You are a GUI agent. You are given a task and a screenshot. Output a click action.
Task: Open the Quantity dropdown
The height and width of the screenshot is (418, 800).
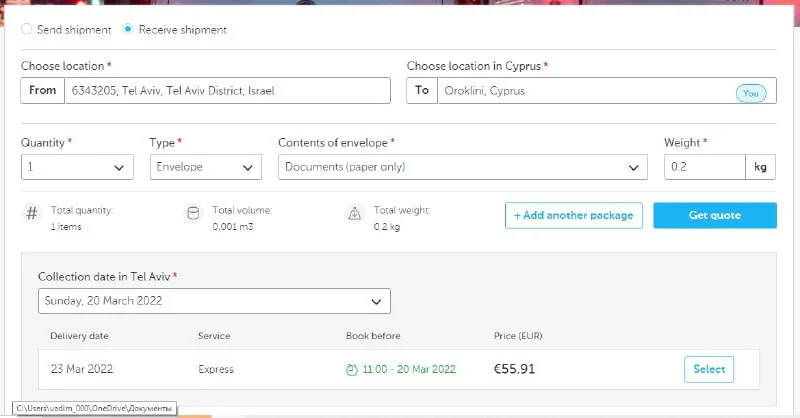pos(77,167)
